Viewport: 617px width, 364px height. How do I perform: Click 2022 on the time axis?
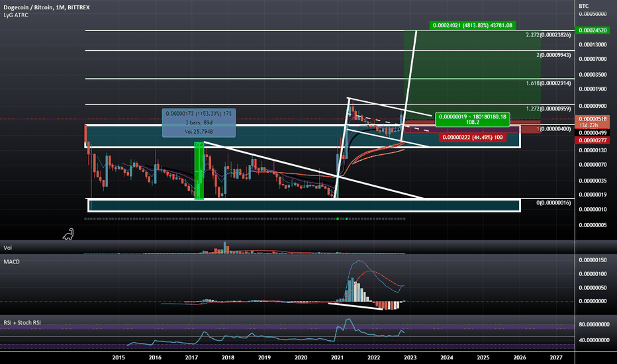(374, 357)
